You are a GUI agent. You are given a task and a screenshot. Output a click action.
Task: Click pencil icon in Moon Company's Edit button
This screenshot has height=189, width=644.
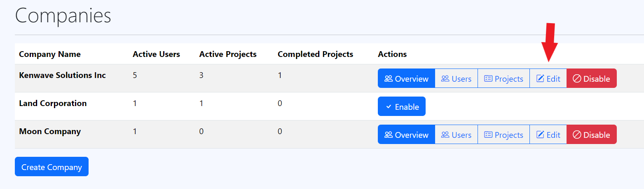tap(540, 135)
